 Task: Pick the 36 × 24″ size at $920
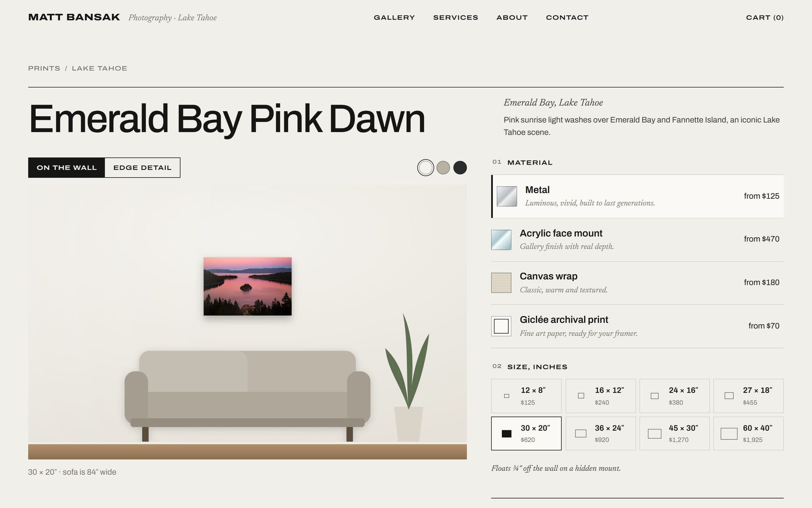(x=600, y=433)
